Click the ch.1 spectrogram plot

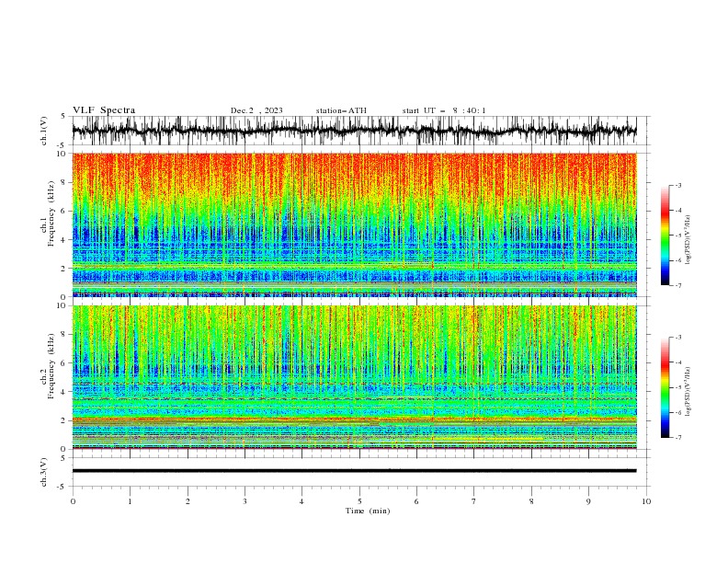click(x=354, y=224)
